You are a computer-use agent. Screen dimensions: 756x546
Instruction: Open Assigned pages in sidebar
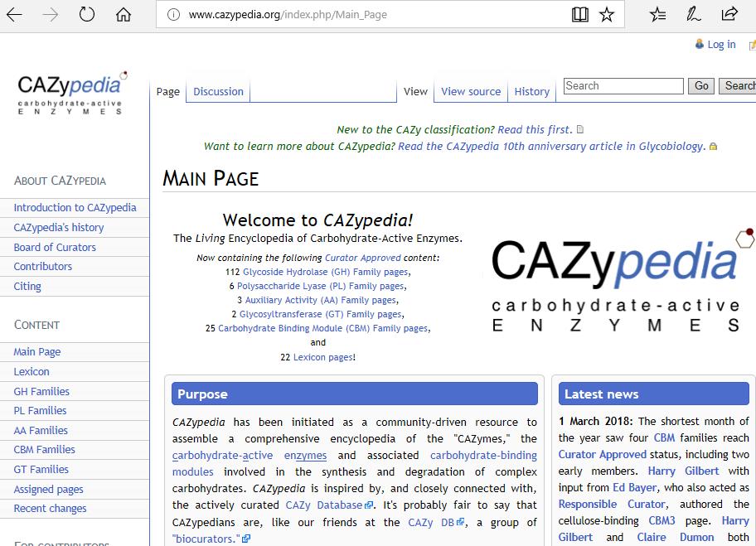pyautogui.click(x=48, y=489)
